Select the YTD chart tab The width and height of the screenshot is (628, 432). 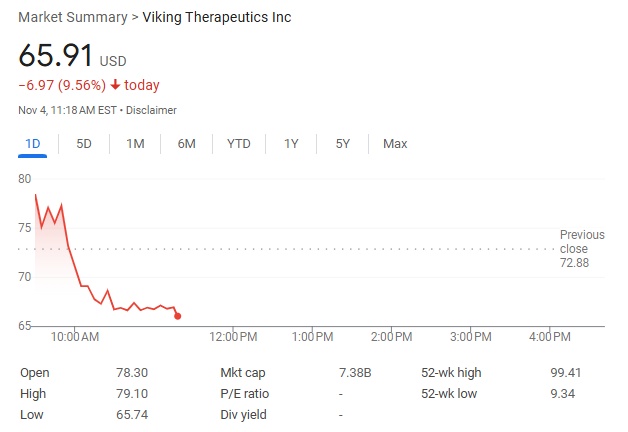coord(239,144)
